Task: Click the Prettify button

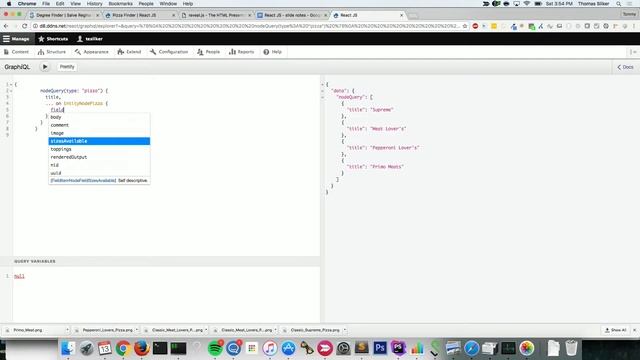Action: pyautogui.click(x=67, y=67)
